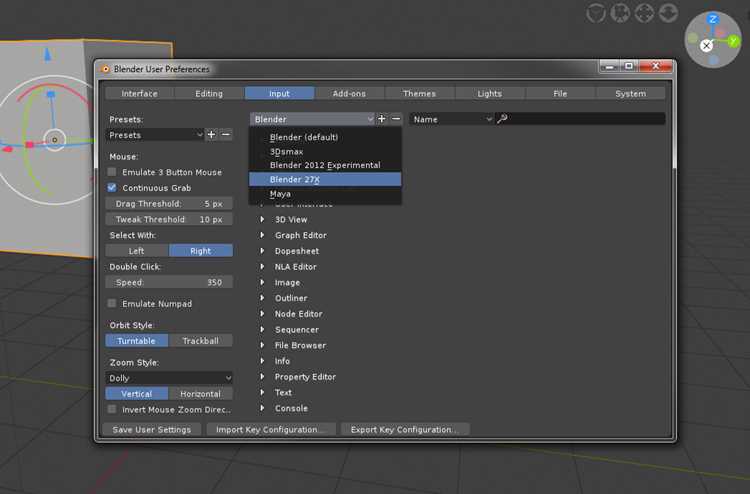The image size is (750, 494).
Task: Set Select With to Left
Action: (x=137, y=251)
